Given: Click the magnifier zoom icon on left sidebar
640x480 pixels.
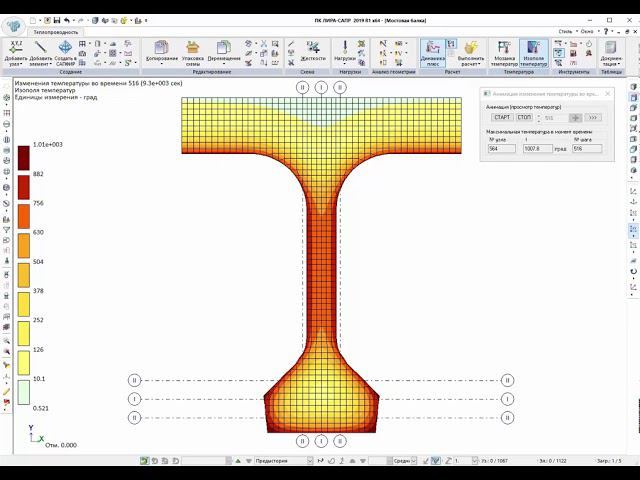Looking at the screenshot, I should pos(7,341).
